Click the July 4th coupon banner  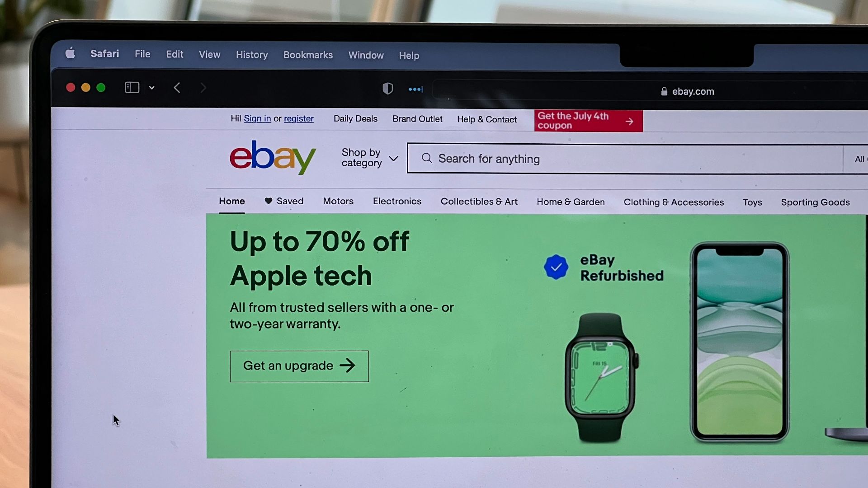point(588,121)
